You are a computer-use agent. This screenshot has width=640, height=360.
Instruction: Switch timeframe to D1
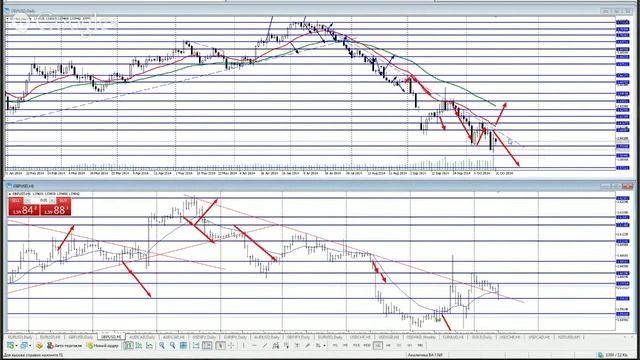[x=399, y=345]
